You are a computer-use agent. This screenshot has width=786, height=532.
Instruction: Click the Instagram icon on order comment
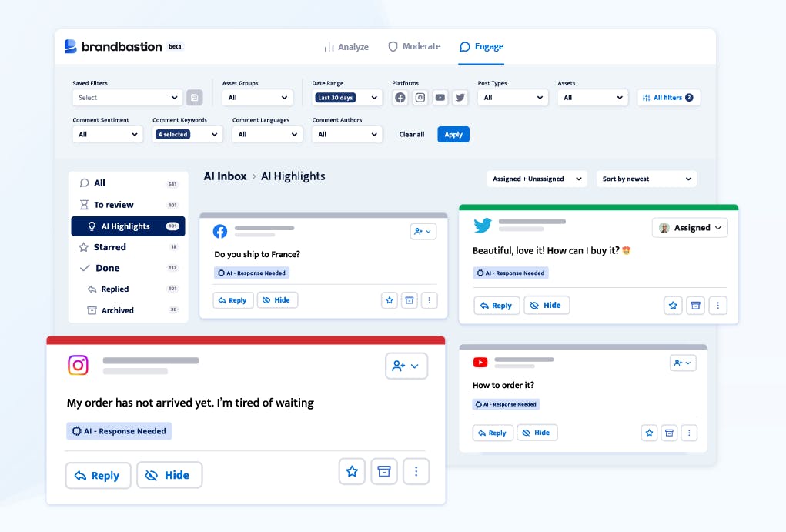click(x=79, y=365)
